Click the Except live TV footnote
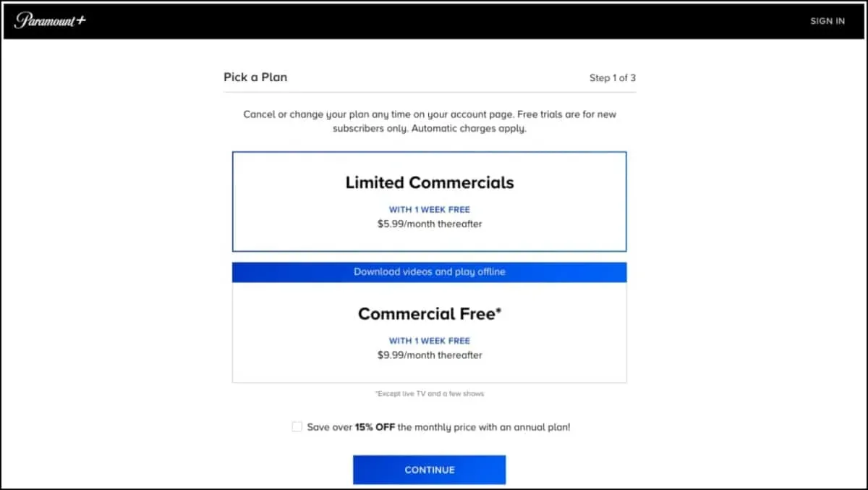 pyautogui.click(x=429, y=394)
